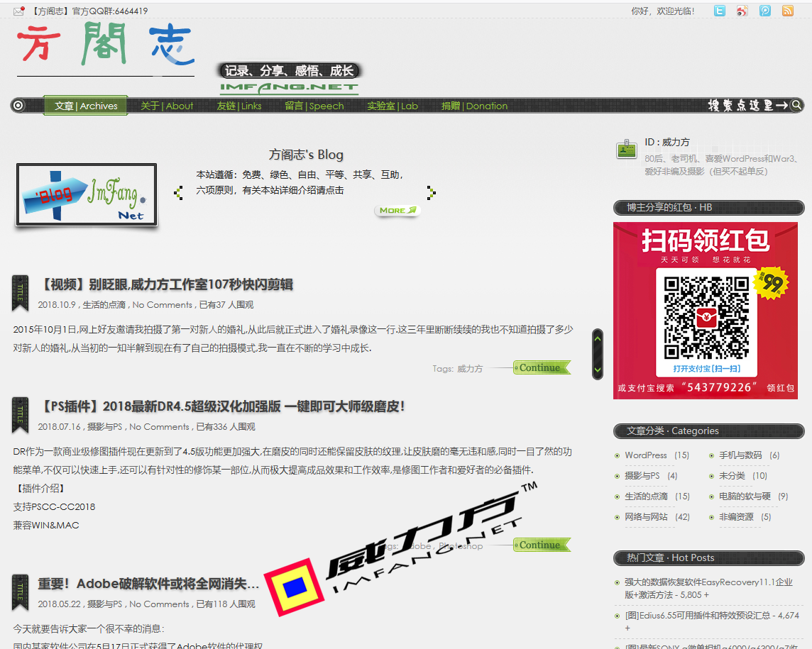Image resolution: width=812 pixels, height=649 pixels.
Task: Open post 【PS插件】2018最新DR4.5超级汉化加强版
Action: click(221, 406)
